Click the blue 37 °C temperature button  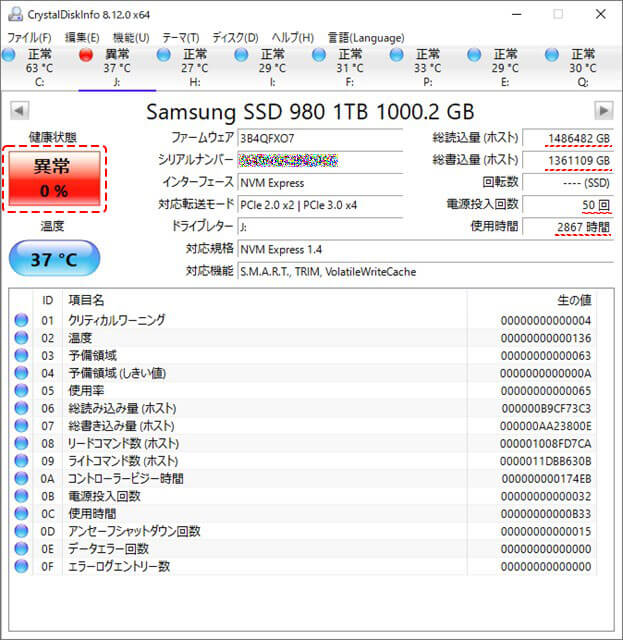pos(54,258)
